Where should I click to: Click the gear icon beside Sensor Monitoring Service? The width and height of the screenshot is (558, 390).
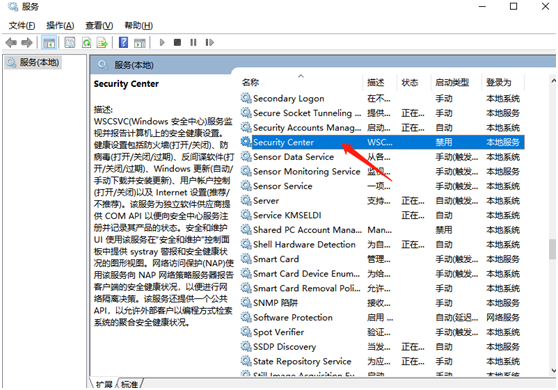point(246,171)
